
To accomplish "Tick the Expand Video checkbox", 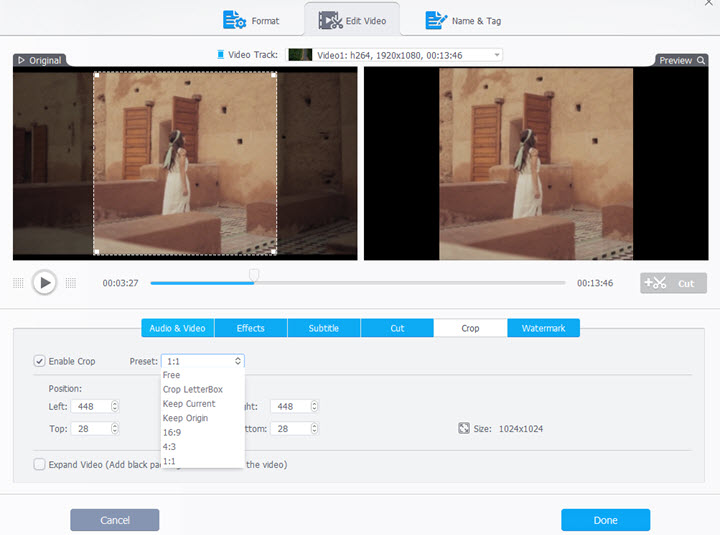I will [39, 464].
